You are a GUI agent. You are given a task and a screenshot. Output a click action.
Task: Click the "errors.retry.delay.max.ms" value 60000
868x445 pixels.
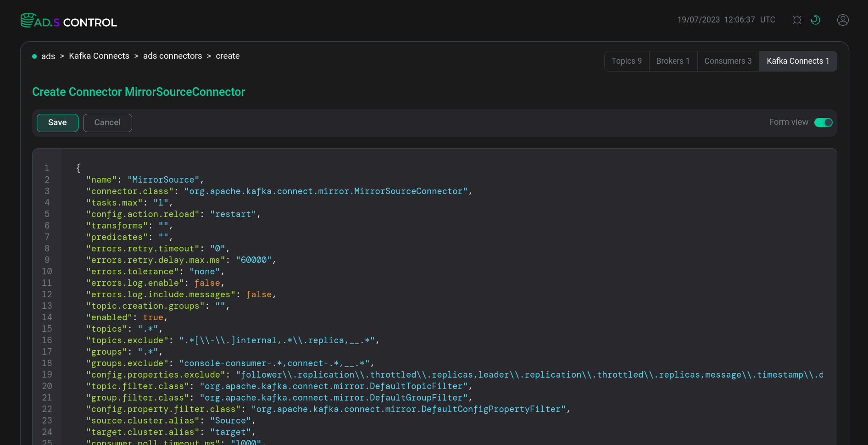tap(254, 260)
